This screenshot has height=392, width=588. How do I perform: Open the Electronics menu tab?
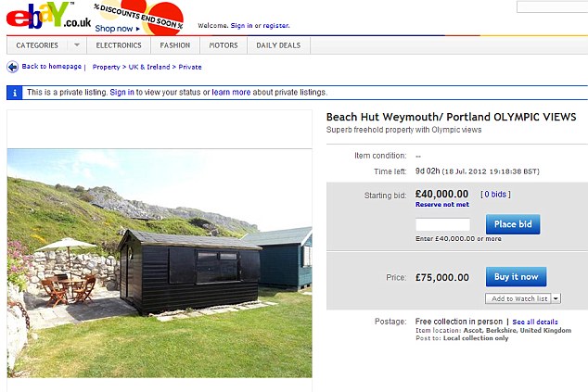point(118,45)
